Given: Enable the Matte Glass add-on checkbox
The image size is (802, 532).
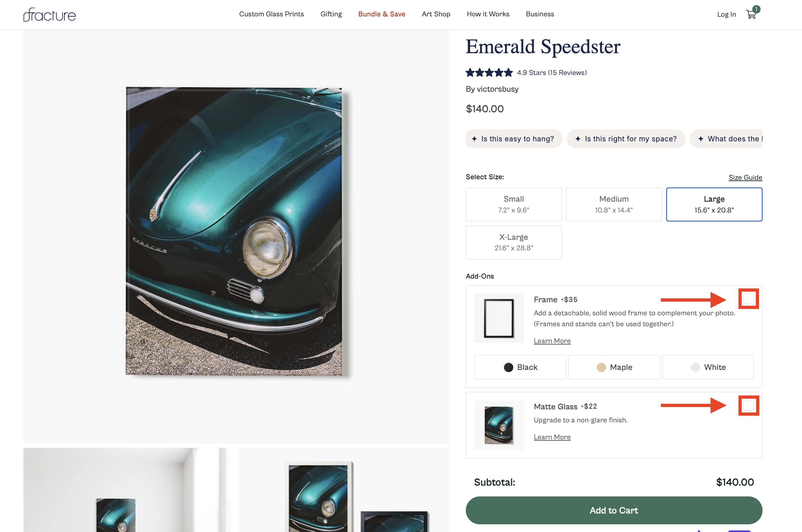Looking at the screenshot, I should (748, 405).
